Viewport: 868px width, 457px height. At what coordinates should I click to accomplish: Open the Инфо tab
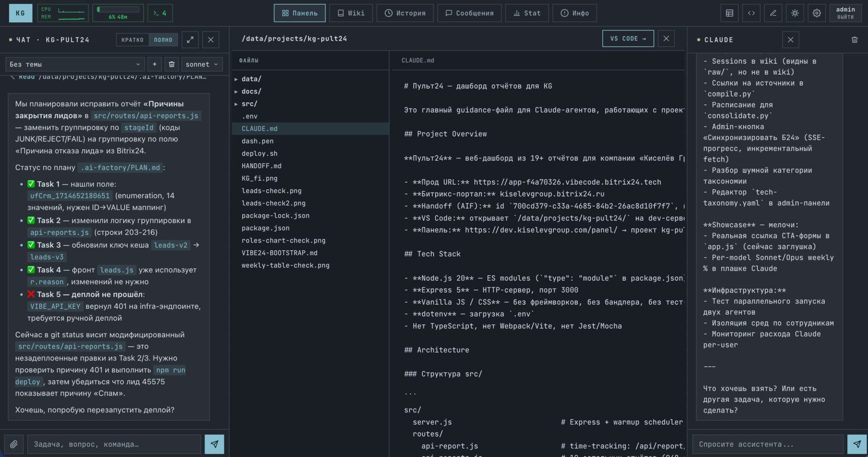[575, 13]
